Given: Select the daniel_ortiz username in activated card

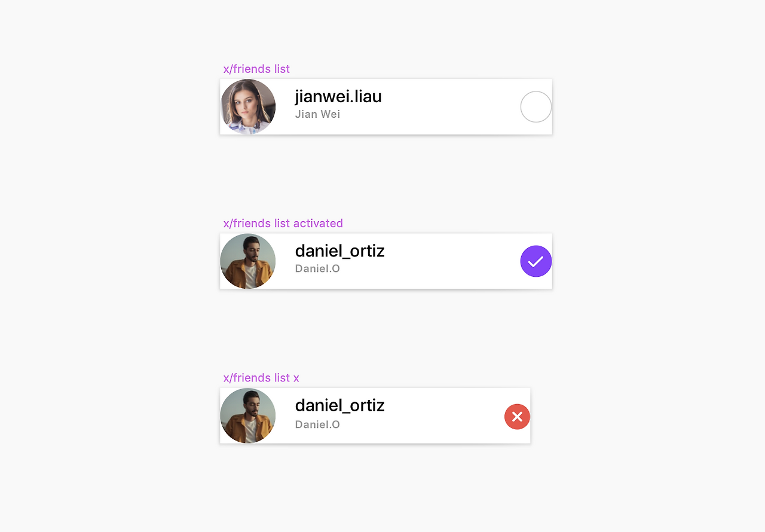Looking at the screenshot, I should point(339,251).
